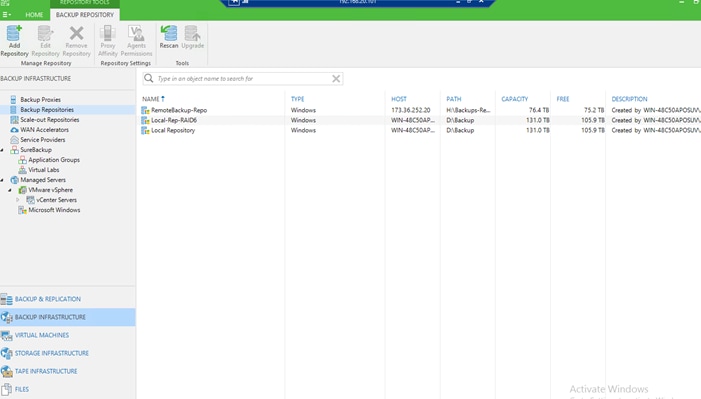Open the Files view
This screenshot has height=399, width=701.
coord(68,389)
